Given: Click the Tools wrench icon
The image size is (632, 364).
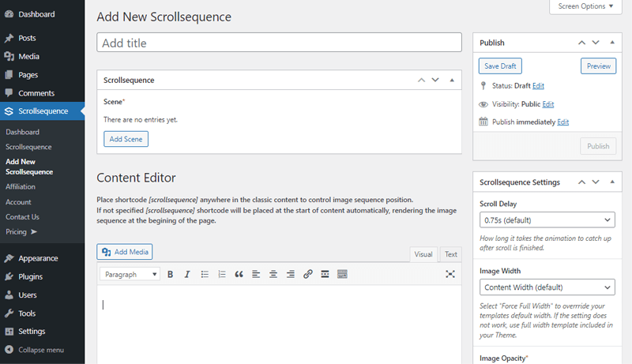Looking at the screenshot, I should click(x=9, y=313).
